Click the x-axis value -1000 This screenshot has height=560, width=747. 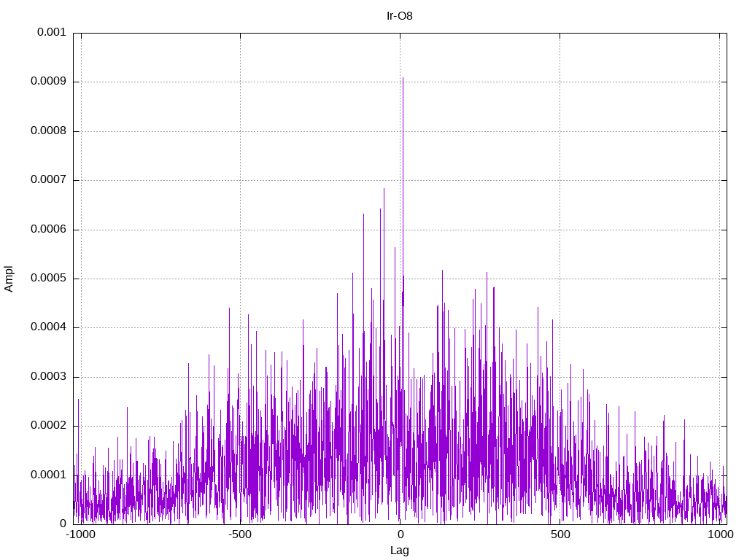tap(81, 534)
